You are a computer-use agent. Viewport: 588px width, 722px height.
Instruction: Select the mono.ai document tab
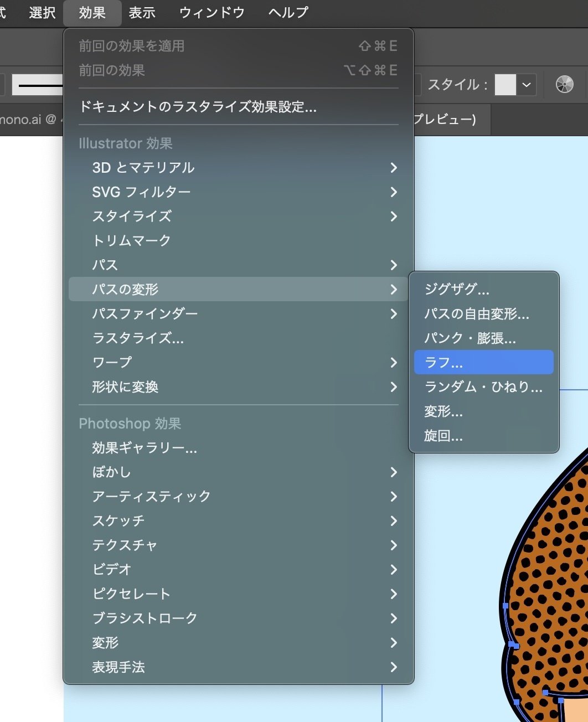coord(30,119)
